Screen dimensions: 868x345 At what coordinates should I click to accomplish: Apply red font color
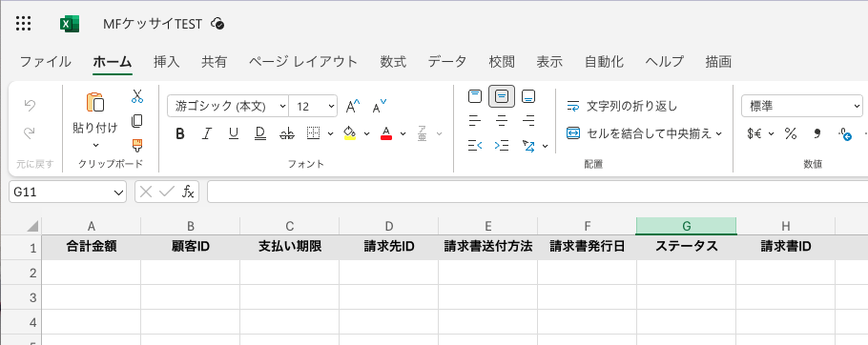[386, 133]
